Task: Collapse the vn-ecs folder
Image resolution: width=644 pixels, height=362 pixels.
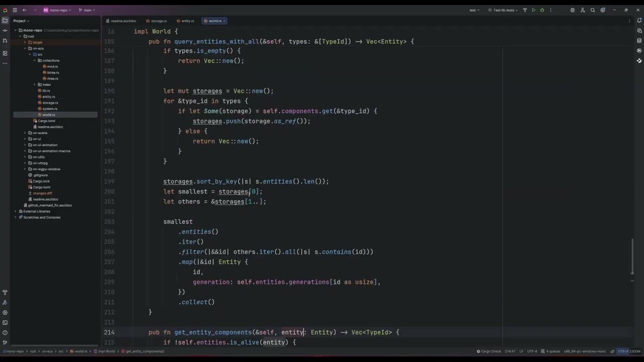Action: click(x=25, y=48)
